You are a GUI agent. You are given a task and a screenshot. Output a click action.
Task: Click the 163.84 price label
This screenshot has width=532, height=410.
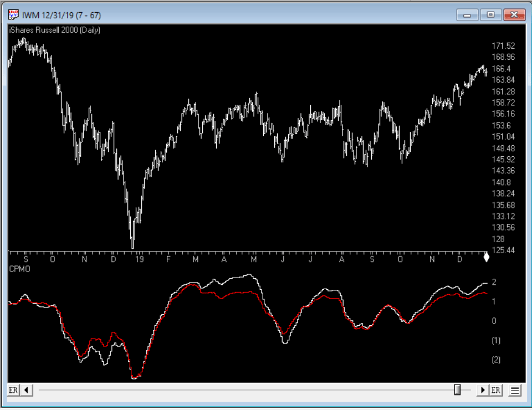point(504,80)
